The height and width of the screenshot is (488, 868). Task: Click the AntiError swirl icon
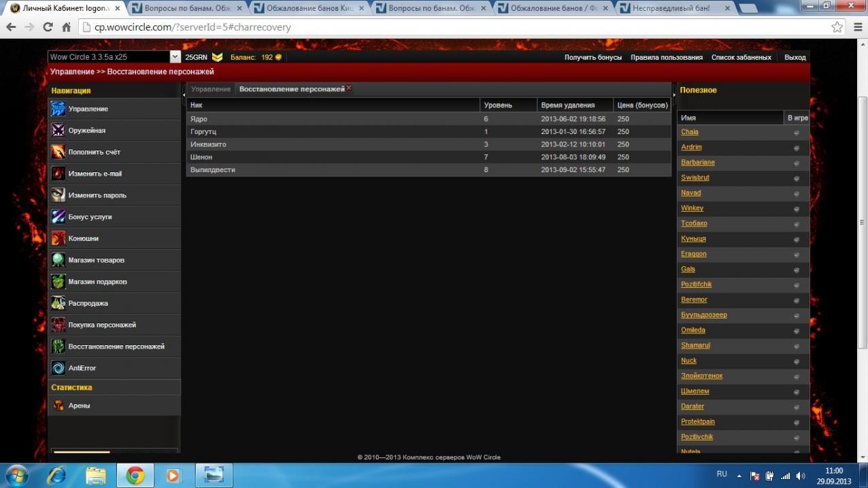[59, 368]
